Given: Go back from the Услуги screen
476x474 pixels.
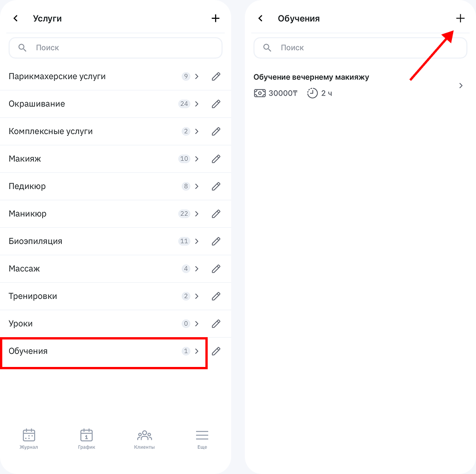Looking at the screenshot, I should pyautogui.click(x=16, y=18).
